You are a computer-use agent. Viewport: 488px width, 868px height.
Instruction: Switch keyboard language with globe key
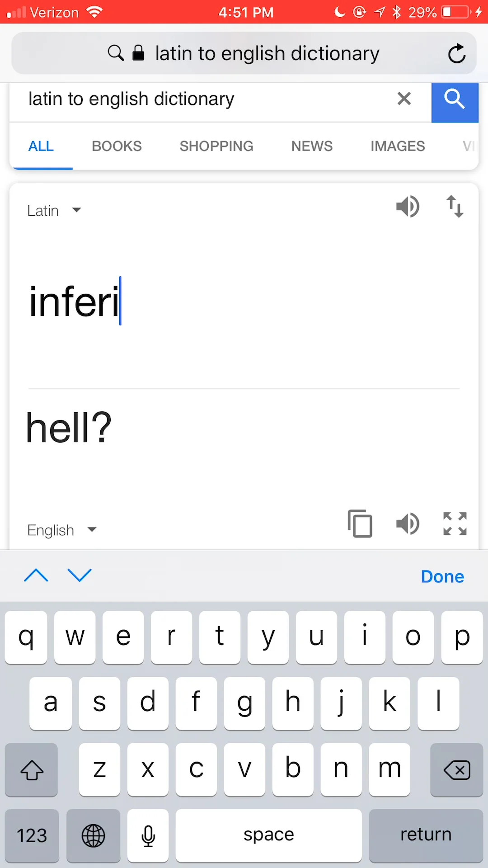[93, 836]
